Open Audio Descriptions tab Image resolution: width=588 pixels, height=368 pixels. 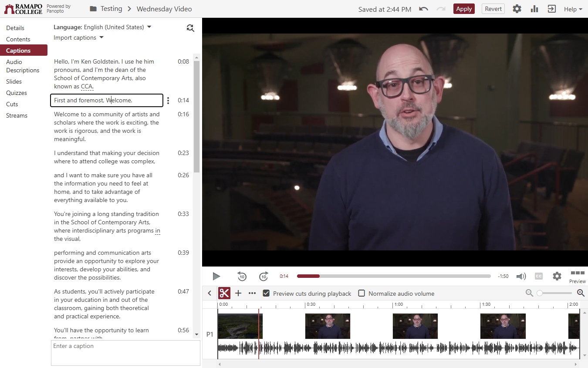click(23, 66)
